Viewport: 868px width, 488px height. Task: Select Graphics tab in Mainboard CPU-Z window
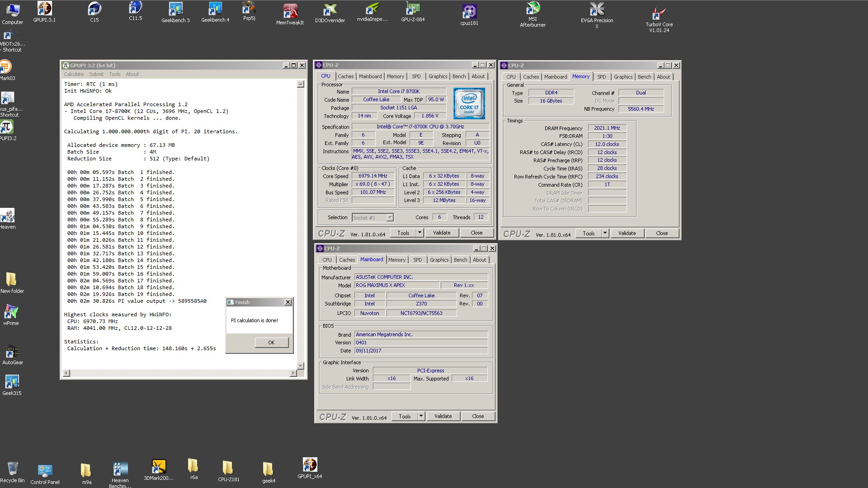439,260
